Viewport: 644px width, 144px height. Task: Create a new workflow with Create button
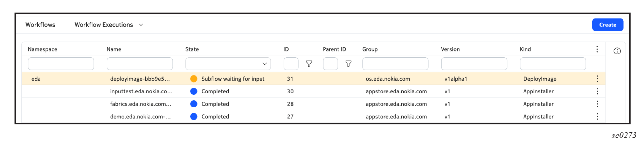click(608, 25)
